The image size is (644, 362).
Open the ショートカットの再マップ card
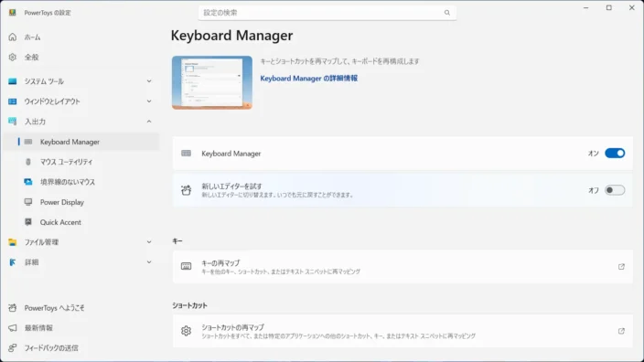point(402,331)
